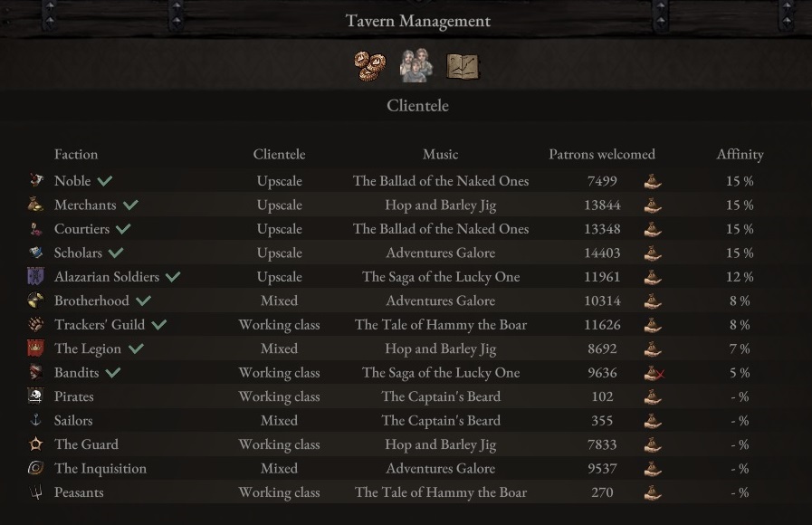Change Noble clientele from Upscale
The image size is (812, 525).
[279, 181]
